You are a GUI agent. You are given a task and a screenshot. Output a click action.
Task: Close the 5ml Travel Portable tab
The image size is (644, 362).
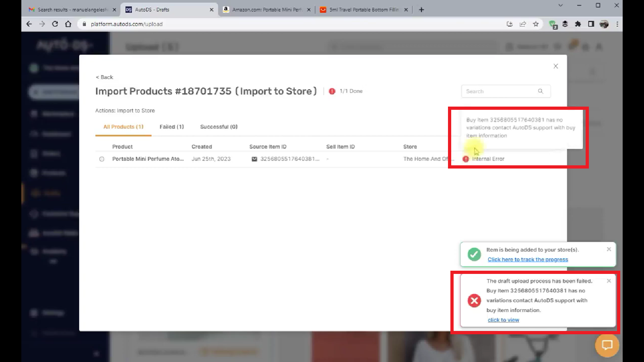click(406, 10)
